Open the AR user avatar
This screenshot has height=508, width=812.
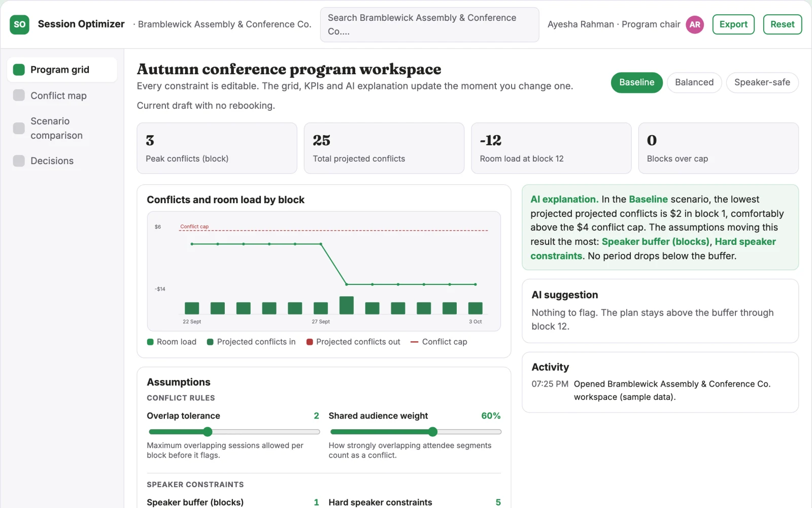(x=695, y=24)
